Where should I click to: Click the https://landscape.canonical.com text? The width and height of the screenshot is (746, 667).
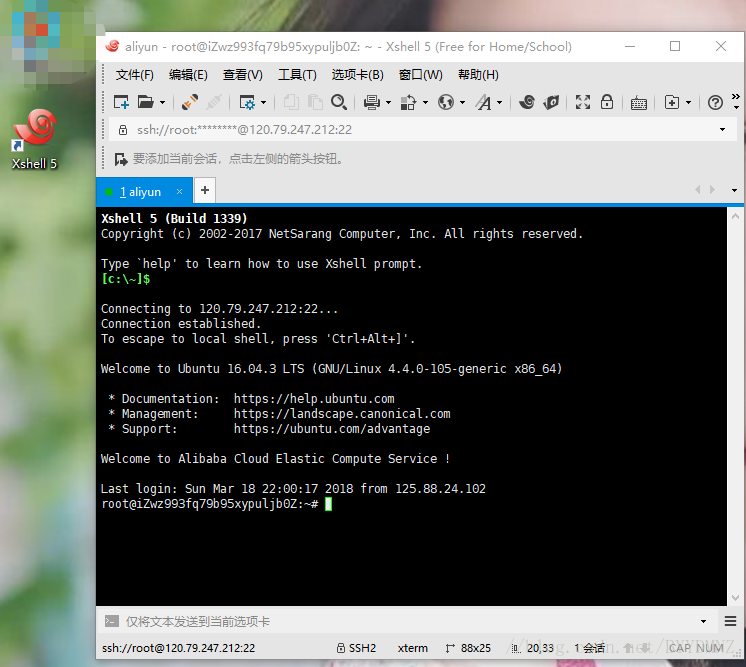[342, 414]
